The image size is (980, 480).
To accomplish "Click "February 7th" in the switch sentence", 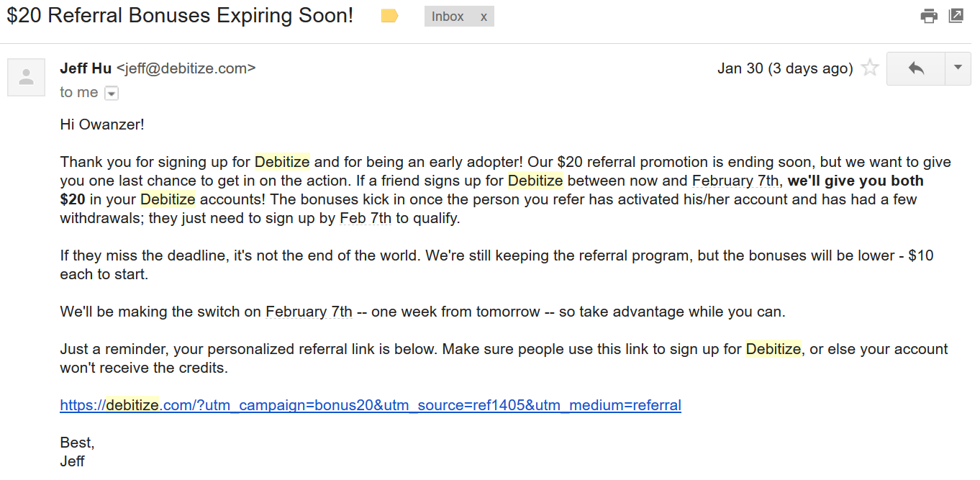I will 309,312.
